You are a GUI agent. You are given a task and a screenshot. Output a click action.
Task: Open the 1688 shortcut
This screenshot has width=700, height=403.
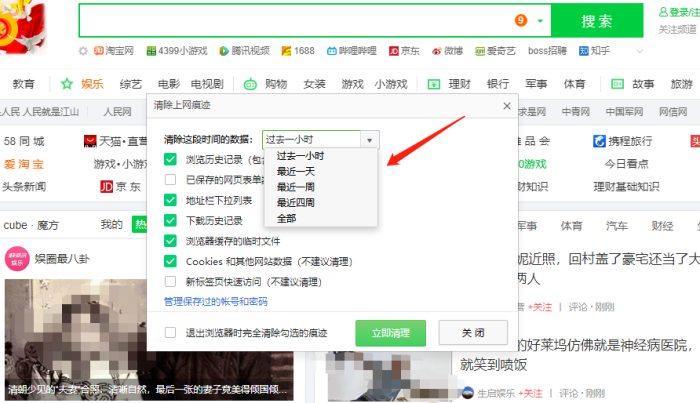click(298, 51)
